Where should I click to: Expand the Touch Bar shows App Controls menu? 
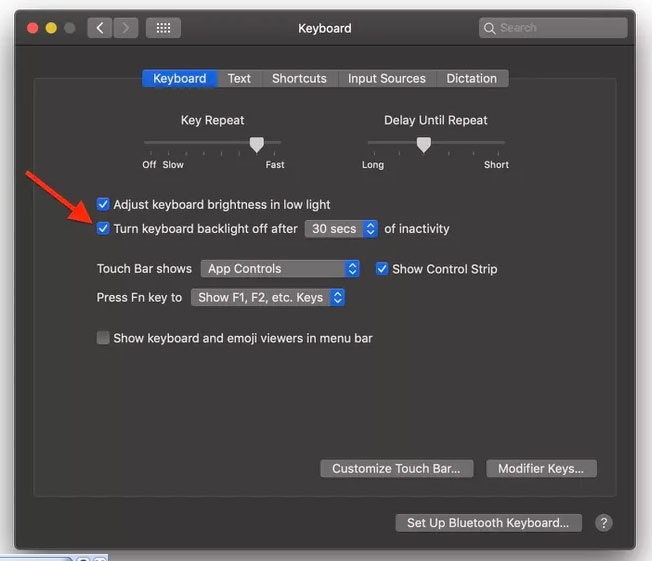click(x=280, y=269)
